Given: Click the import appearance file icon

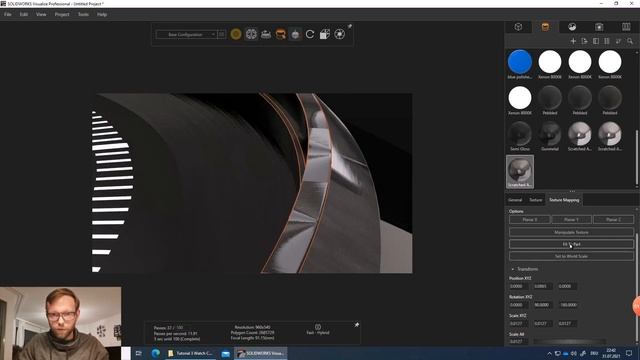Looking at the screenshot, I should pyautogui.click(x=584, y=41).
